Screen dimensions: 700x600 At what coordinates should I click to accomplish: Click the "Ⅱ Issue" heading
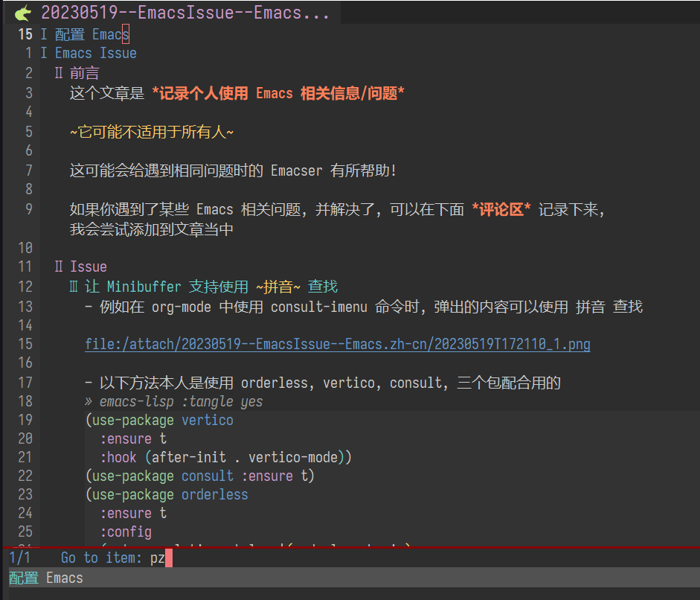[x=81, y=267]
